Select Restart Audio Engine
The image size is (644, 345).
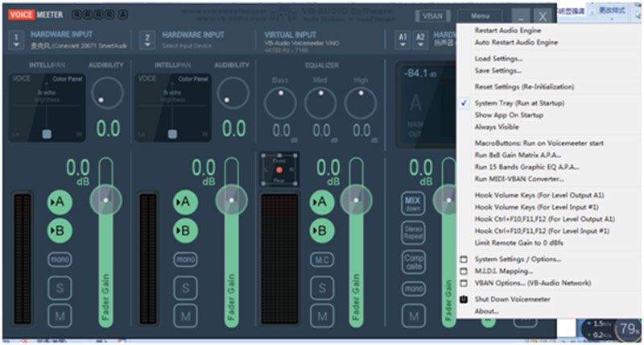(x=508, y=31)
